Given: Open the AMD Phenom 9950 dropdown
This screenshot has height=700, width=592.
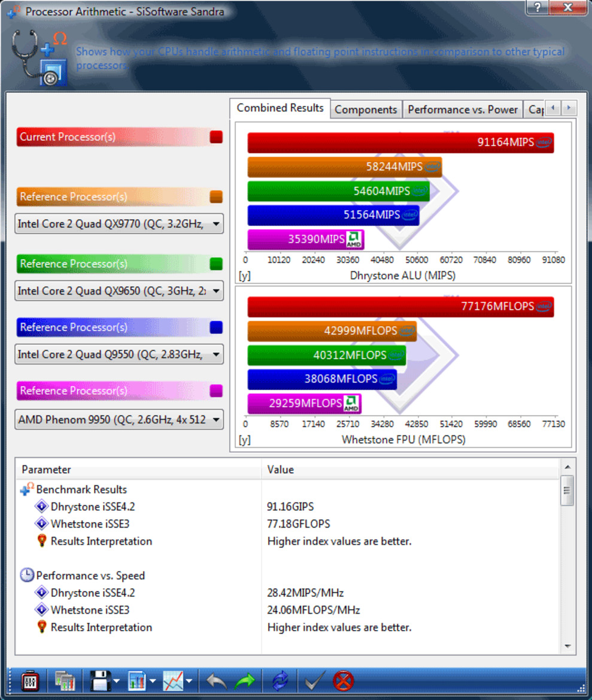Looking at the screenshot, I should click(x=119, y=419).
